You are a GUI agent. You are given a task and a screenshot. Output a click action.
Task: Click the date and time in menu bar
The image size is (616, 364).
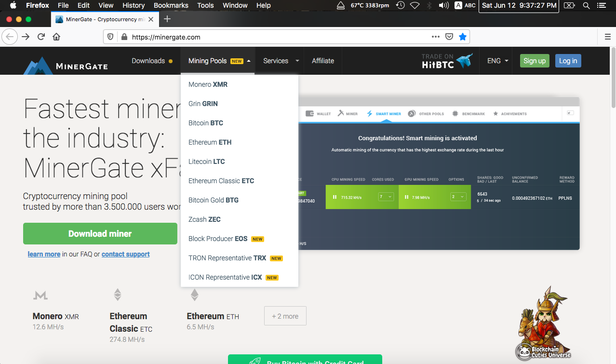519,5
